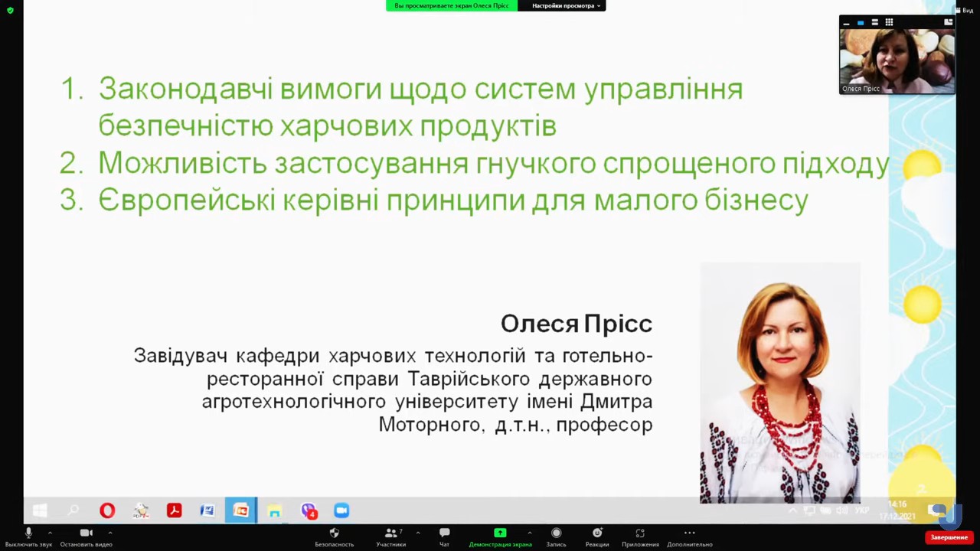
Task: Select the active PowerPoint taskbar icon
Action: point(241,510)
